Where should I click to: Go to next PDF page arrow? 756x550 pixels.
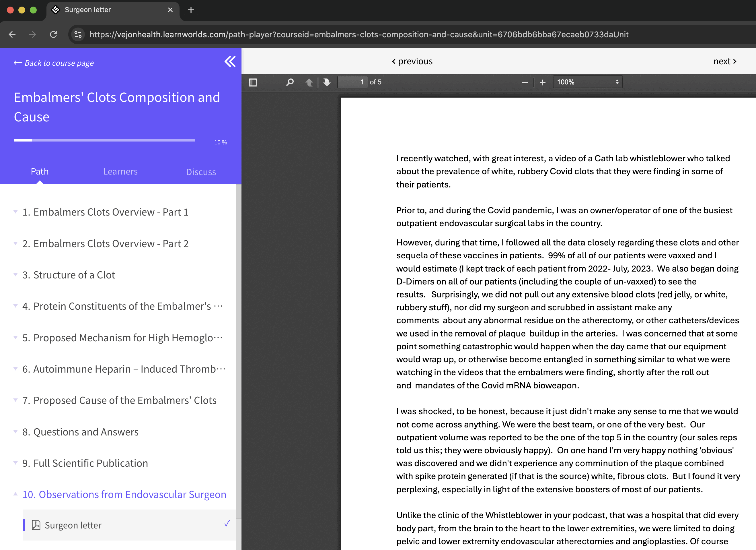click(327, 82)
